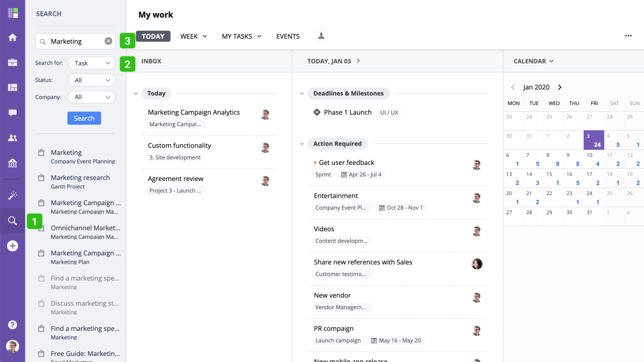Click the magic wand icon

(x=12, y=195)
